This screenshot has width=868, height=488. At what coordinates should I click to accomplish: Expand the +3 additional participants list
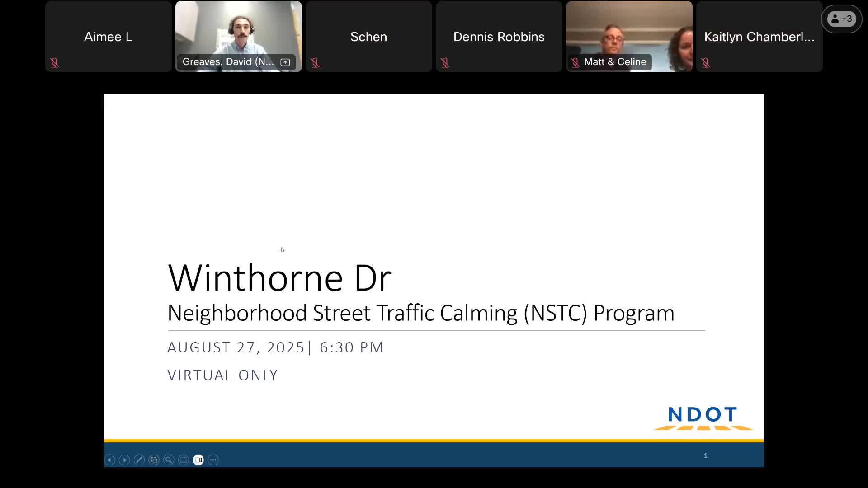pyautogui.click(x=841, y=19)
